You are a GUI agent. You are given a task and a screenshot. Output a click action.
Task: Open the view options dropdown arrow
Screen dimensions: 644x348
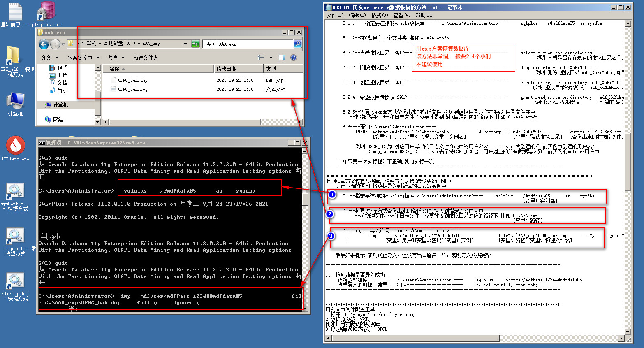(271, 58)
